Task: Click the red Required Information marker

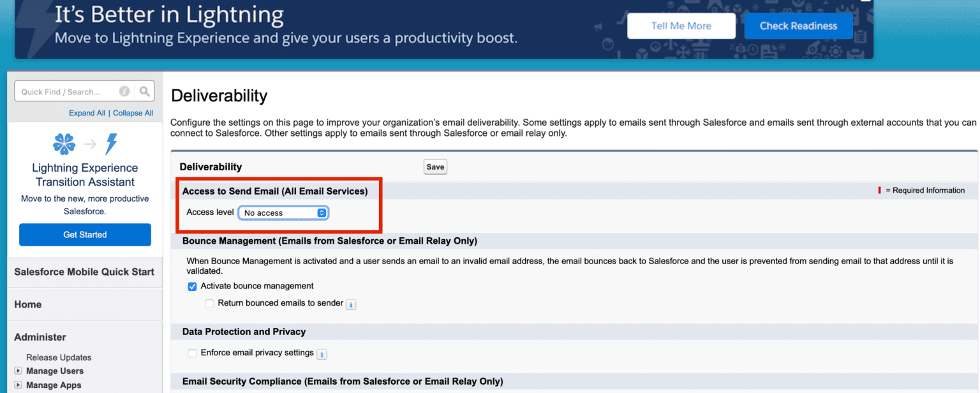Action: pyautogui.click(x=879, y=190)
